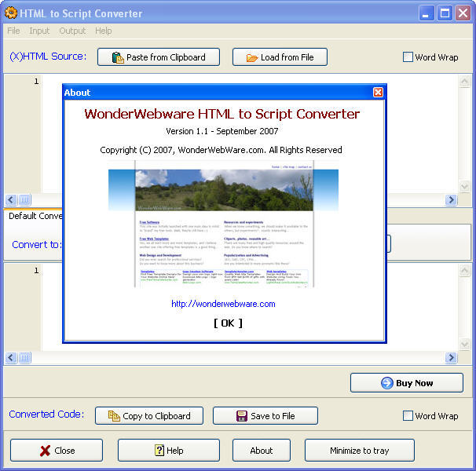Click converted code pane scroll down arrow

(x=464, y=344)
